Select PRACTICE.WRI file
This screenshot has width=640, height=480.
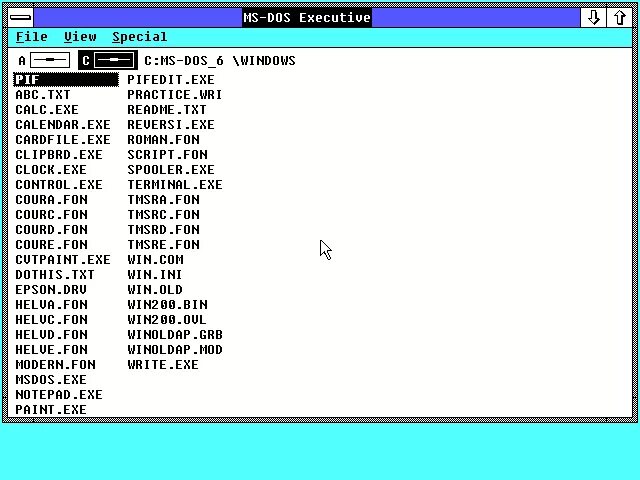(175, 95)
